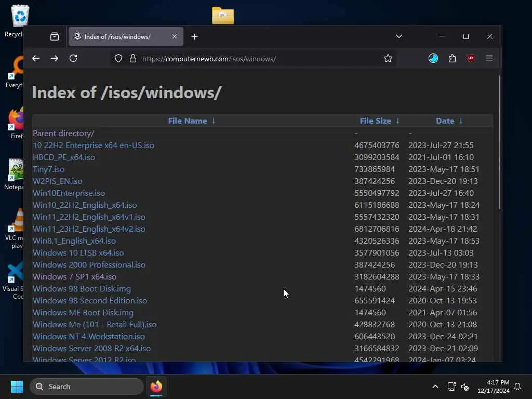The height and width of the screenshot is (399, 532).
Task: Show hidden icons in the system tray
Action: (435, 387)
